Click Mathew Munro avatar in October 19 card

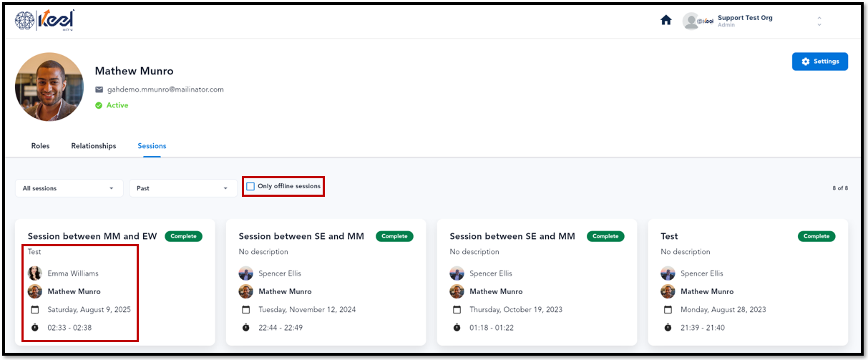click(457, 291)
